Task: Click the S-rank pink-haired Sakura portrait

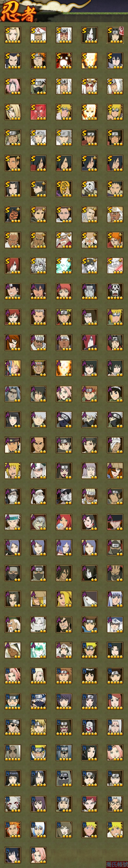Action: tap(13, 86)
